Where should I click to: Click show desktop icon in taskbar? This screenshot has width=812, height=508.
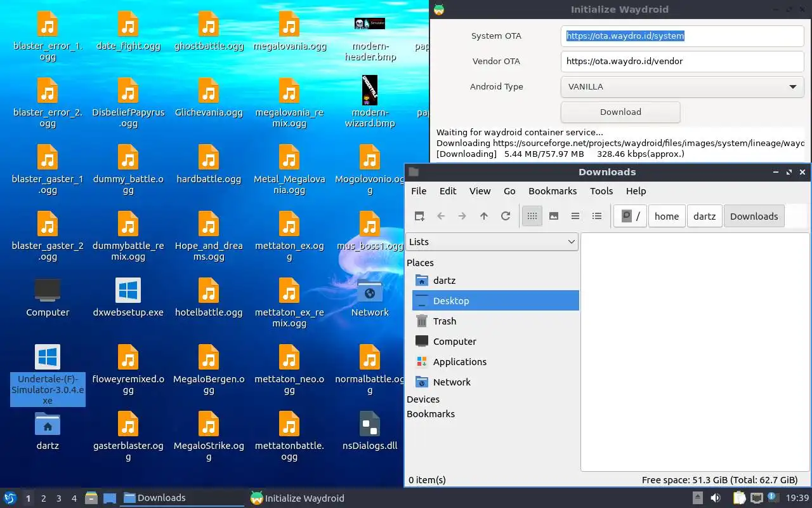tap(109, 498)
